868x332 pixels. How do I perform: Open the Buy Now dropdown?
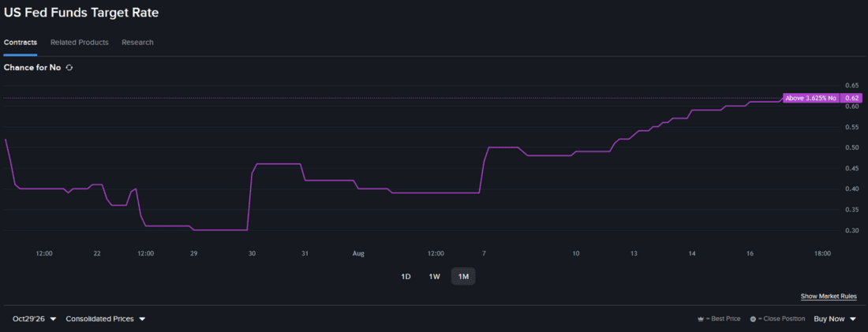835,319
